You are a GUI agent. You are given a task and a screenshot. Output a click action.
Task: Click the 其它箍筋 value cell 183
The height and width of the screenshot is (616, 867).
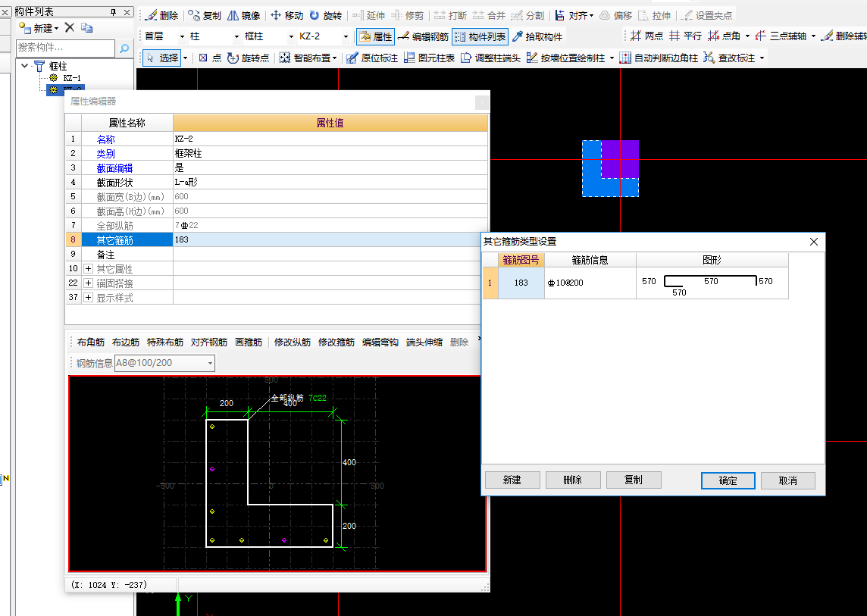[330, 239]
